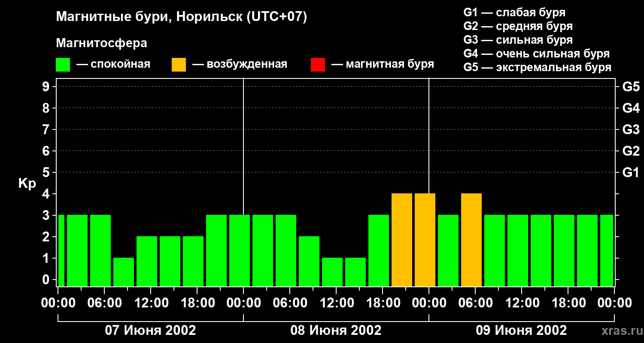Click the G5 marker on the right axis
This screenshot has width=644, height=343.
[631, 87]
